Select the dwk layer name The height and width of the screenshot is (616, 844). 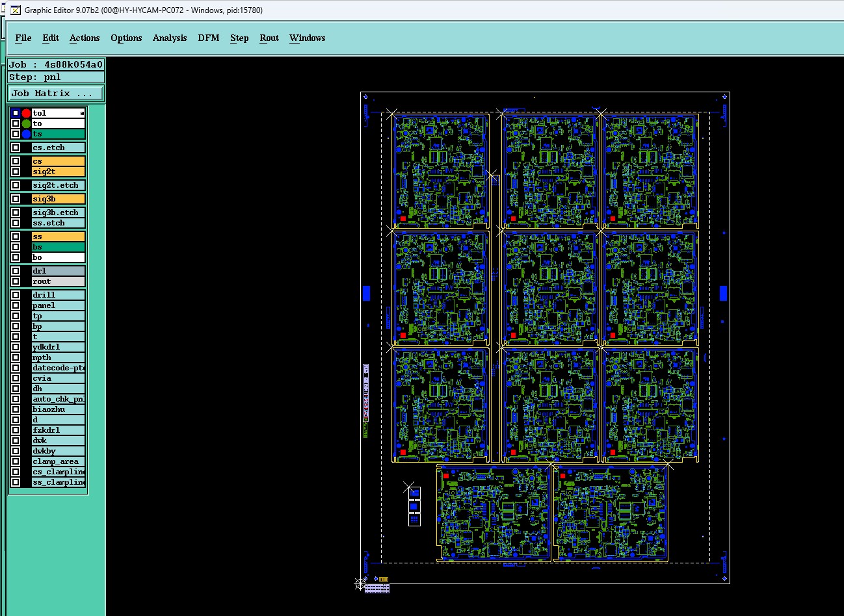(x=59, y=441)
